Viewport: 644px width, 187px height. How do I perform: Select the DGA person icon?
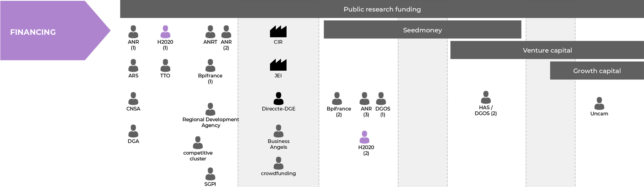click(x=133, y=131)
